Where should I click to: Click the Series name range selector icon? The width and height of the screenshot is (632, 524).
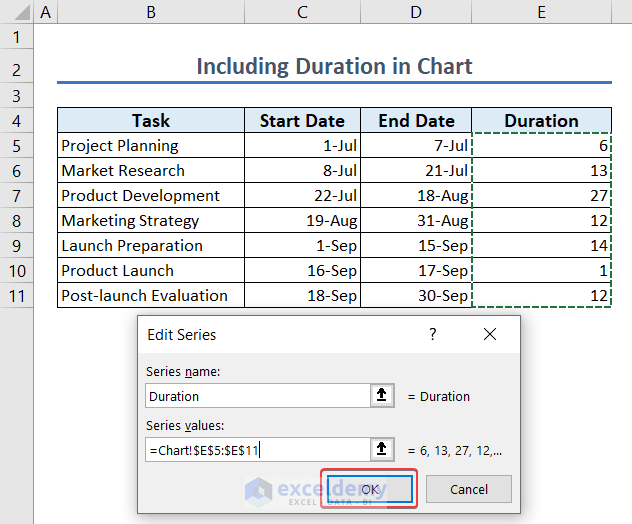click(x=383, y=396)
